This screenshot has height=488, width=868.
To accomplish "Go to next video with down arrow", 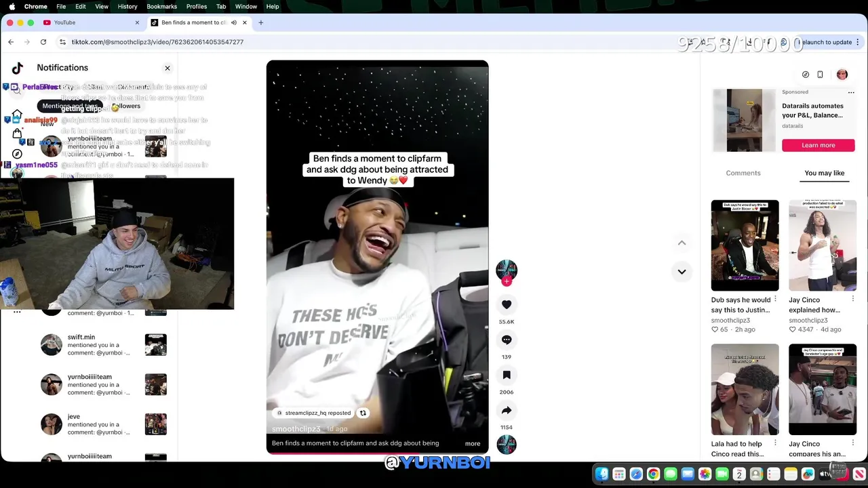I will (682, 272).
